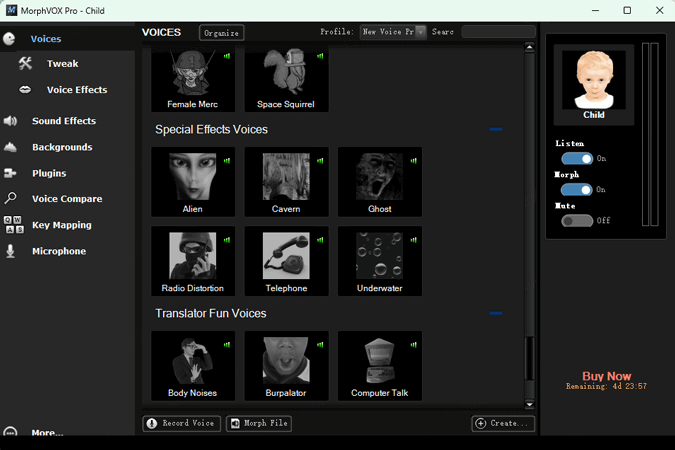
Task: Click the Backgrounds icon
Action: tap(10, 147)
